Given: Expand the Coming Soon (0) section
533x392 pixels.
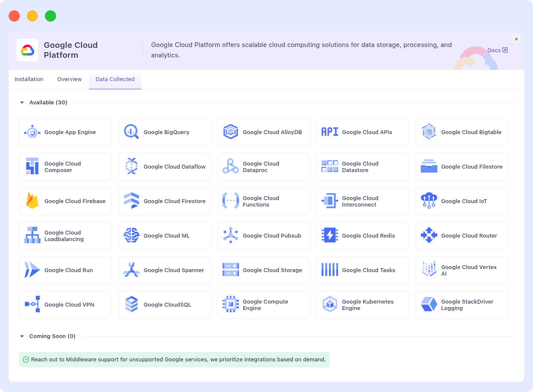Looking at the screenshot, I should (22, 336).
